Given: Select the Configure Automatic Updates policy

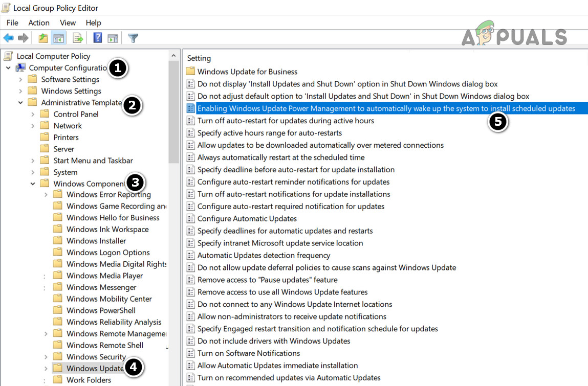Looking at the screenshot, I should [247, 218].
